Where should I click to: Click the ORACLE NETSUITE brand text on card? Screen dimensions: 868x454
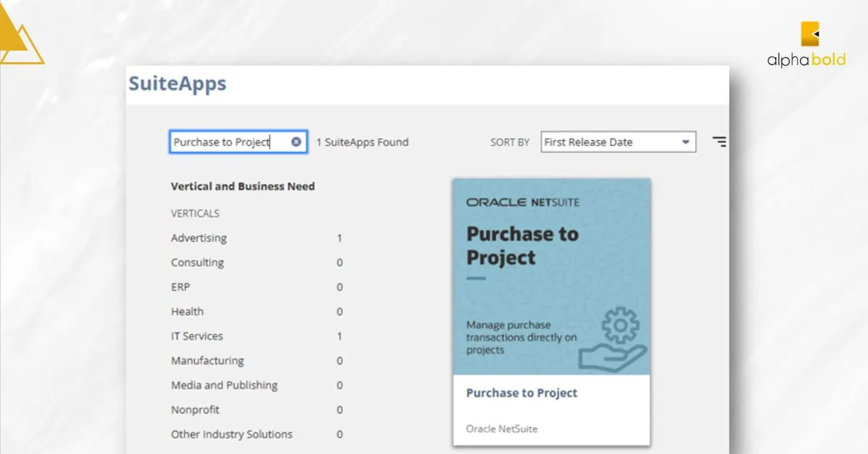coord(523,202)
